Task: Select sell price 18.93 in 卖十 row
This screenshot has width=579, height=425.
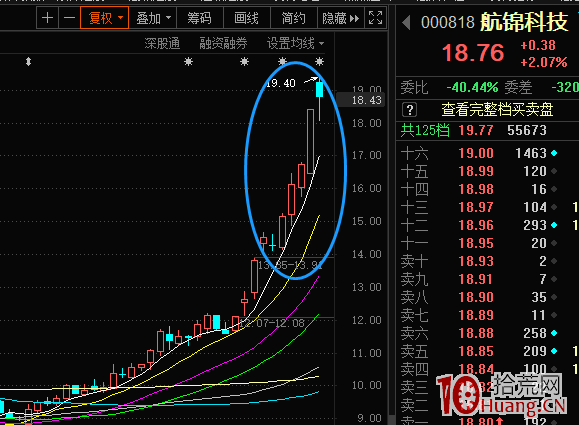Action: [x=476, y=261]
